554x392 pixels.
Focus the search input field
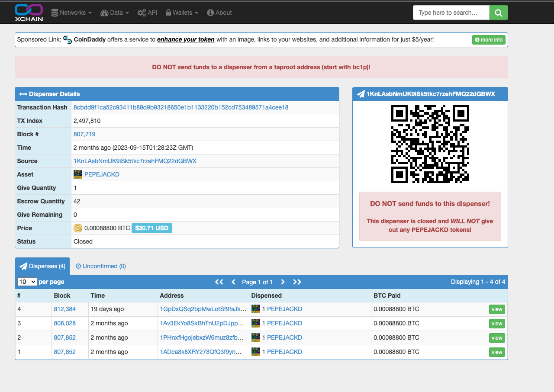tap(451, 13)
